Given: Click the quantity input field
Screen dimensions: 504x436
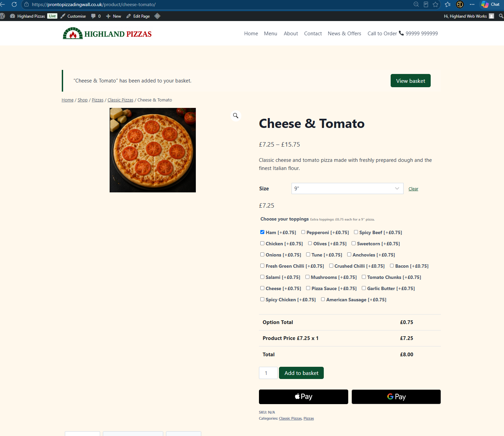Looking at the screenshot, I should [268, 373].
